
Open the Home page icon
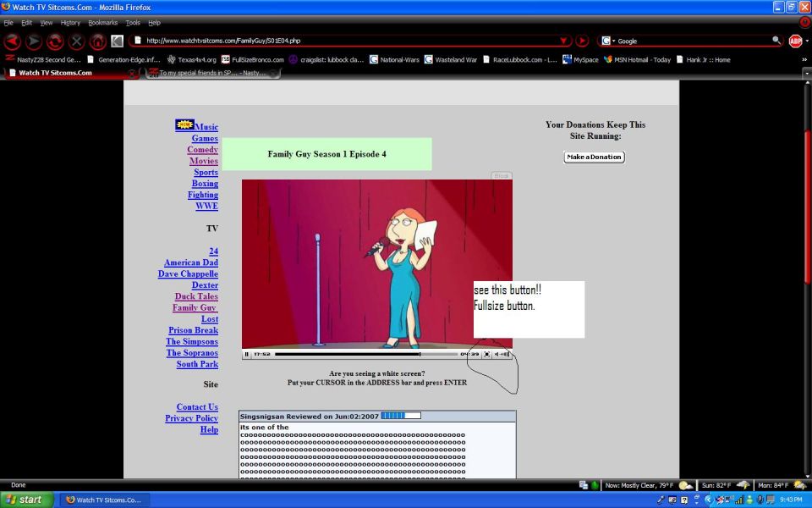pyautogui.click(x=97, y=41)
